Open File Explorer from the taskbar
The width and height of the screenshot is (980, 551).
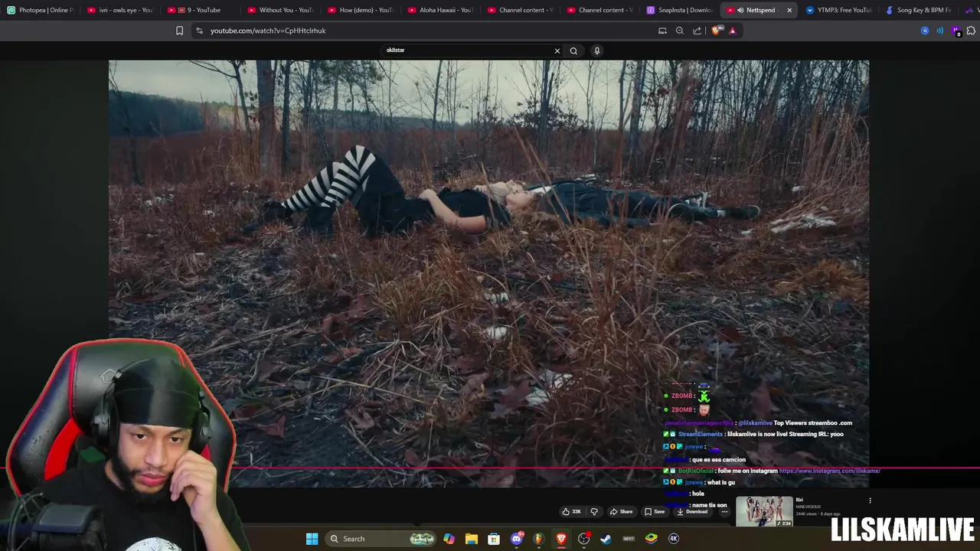coord(471,539)
